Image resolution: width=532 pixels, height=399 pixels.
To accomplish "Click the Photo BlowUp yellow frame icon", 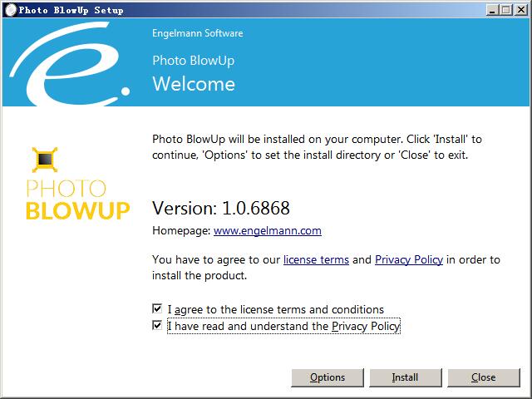I will click(45, 160).
